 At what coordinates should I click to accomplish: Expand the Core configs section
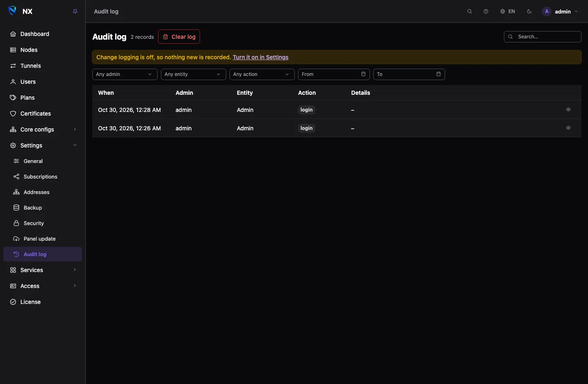click(x=42, y=129)
